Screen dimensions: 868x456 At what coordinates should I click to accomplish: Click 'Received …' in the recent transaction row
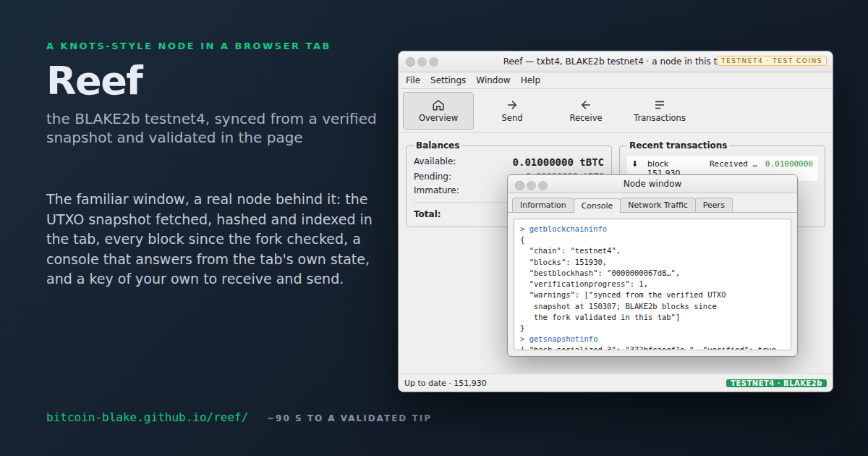point(733,164)
